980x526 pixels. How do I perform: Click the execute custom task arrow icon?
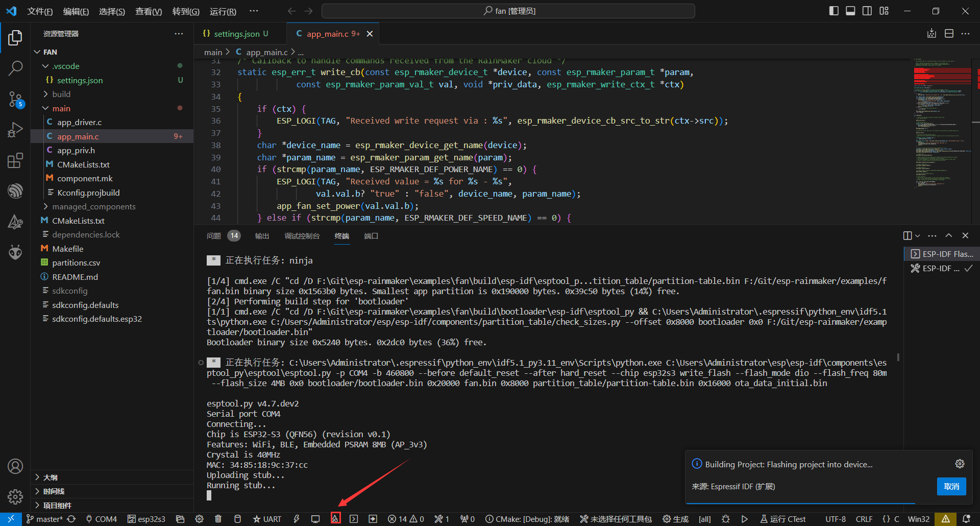373,519
